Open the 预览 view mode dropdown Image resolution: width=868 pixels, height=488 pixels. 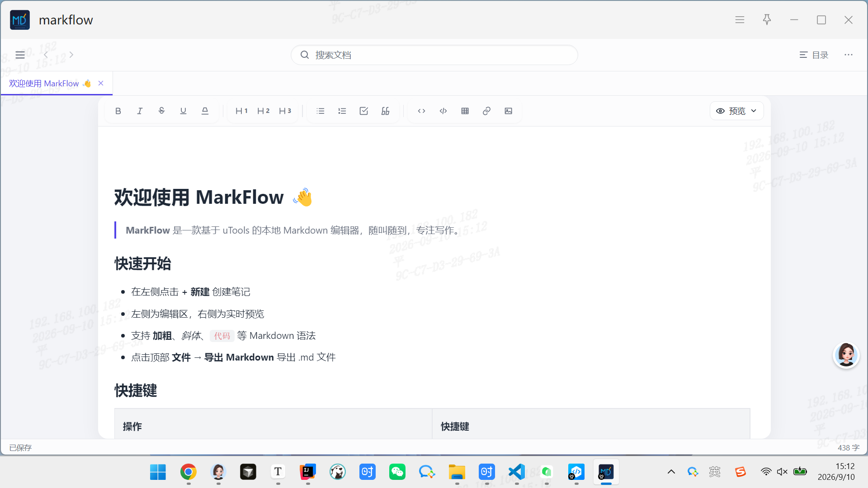click(737, 111)
